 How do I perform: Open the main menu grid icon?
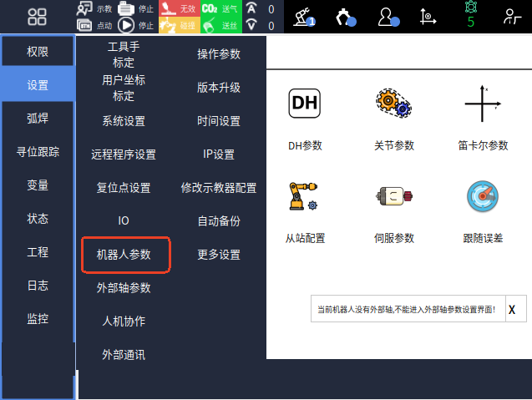tap(37, 17)
